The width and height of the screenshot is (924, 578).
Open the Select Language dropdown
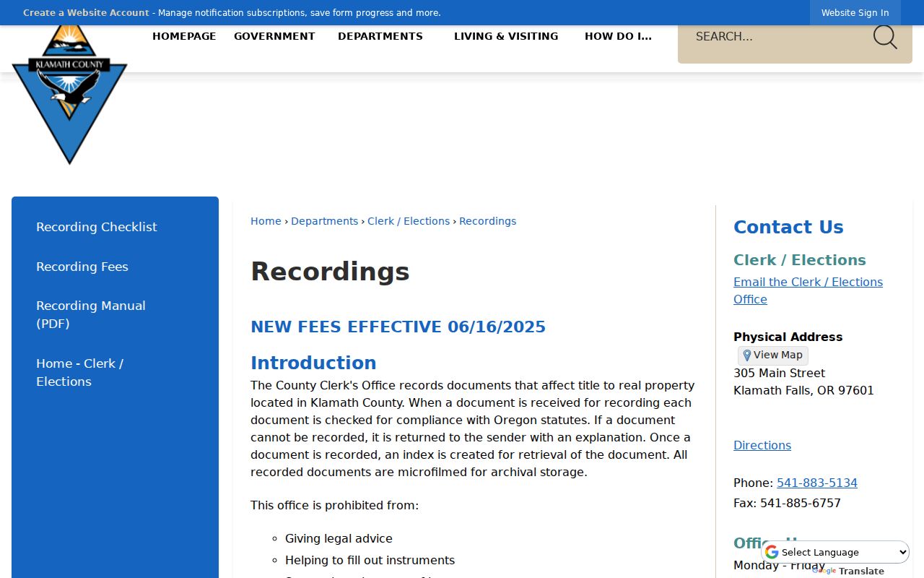(835, 552)
